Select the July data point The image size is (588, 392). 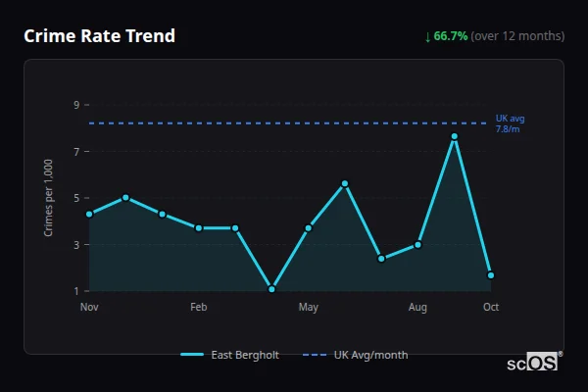(381, 259)
